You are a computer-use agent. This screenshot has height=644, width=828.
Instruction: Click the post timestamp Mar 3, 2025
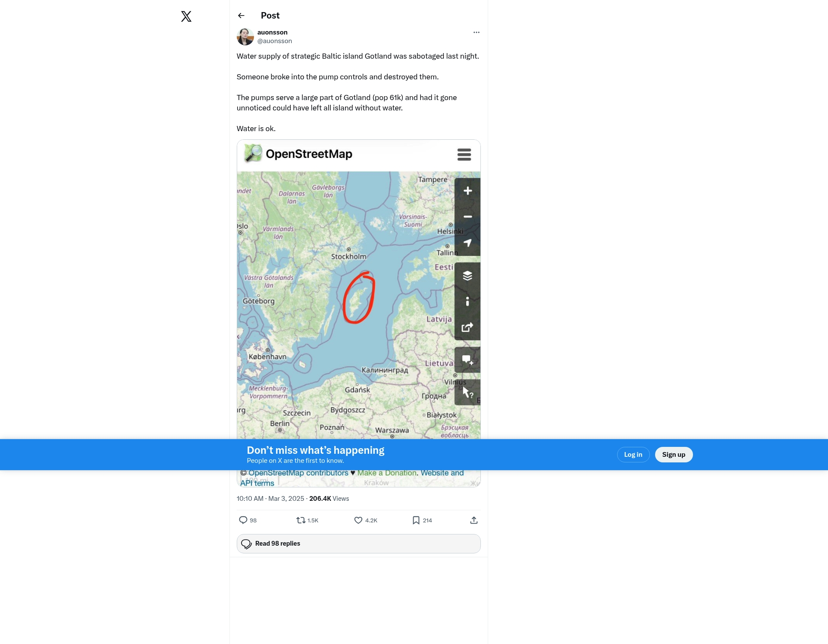coord(286,499)
